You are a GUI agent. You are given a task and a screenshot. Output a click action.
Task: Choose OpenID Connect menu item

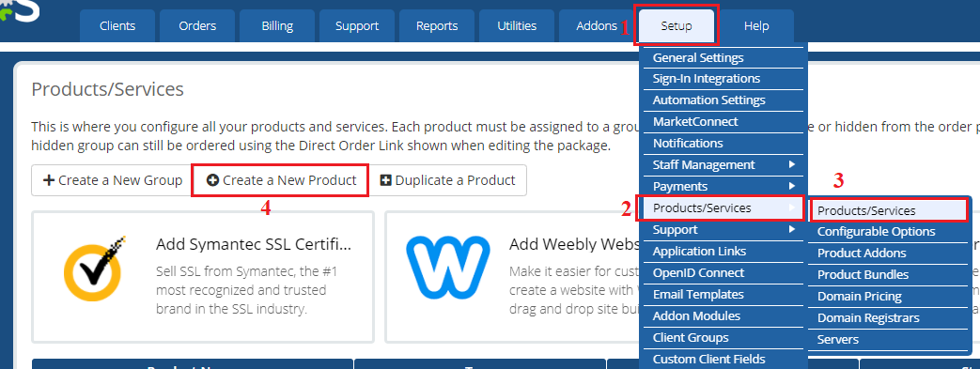[723, 273]
